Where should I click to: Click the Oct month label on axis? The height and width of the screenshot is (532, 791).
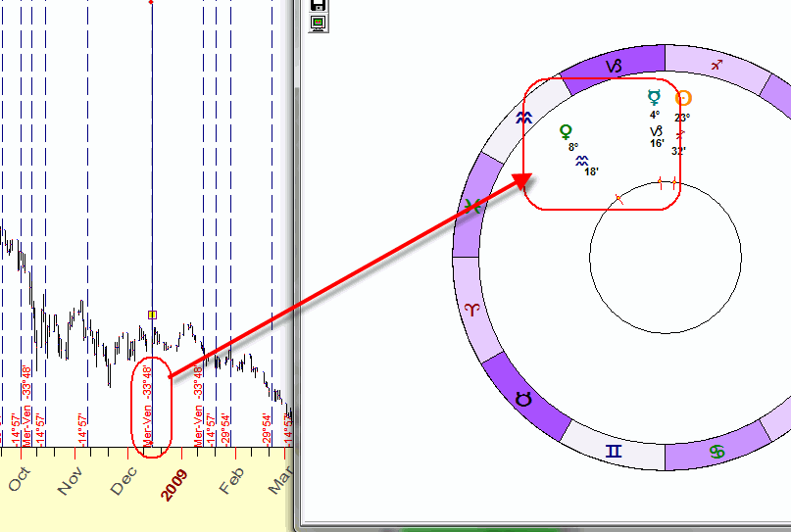[17, 482]
